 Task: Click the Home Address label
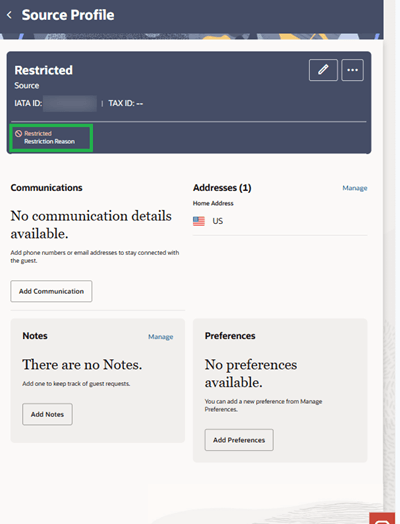click(213, 203)
